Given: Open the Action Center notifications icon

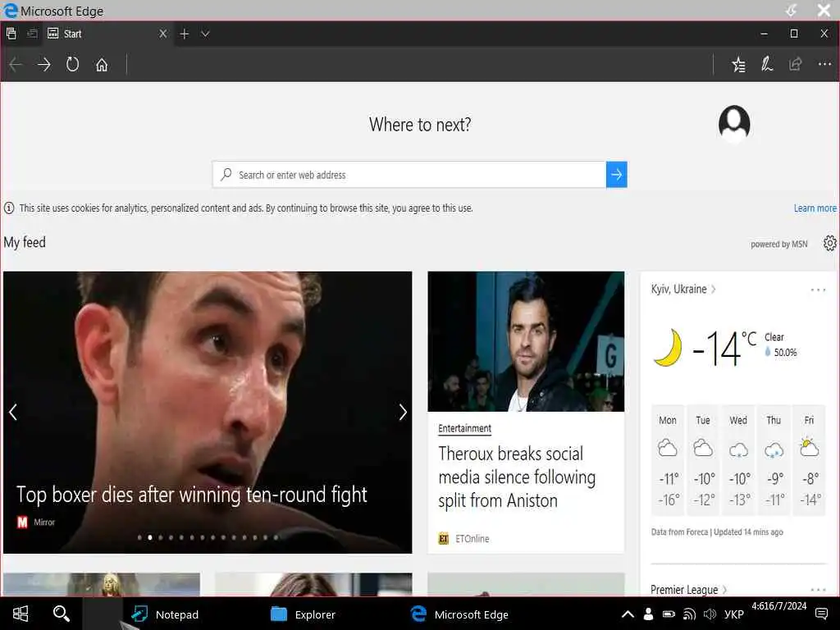Looking at the screenshot, I should (821, 614).
